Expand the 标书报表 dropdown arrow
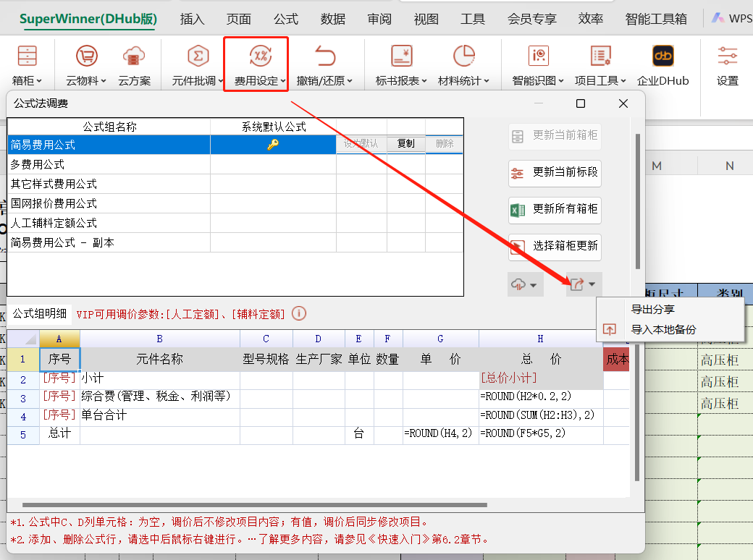This screenshot has width=753, height=560. [x=424, y=81]
